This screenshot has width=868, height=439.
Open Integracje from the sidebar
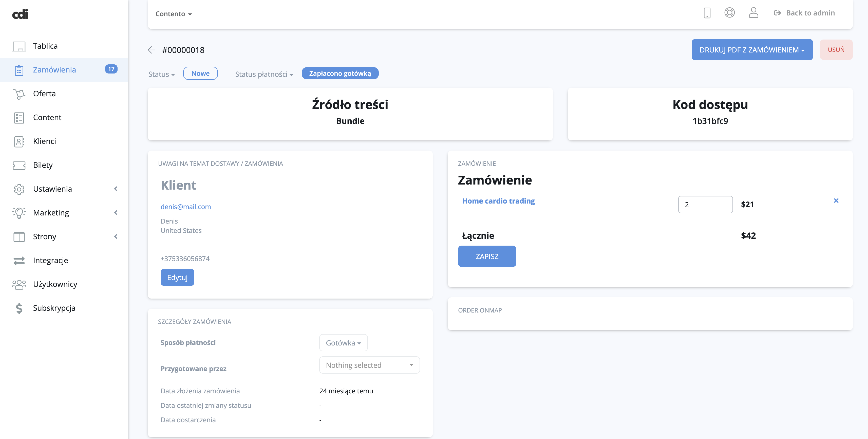click(x=50, y=261)
